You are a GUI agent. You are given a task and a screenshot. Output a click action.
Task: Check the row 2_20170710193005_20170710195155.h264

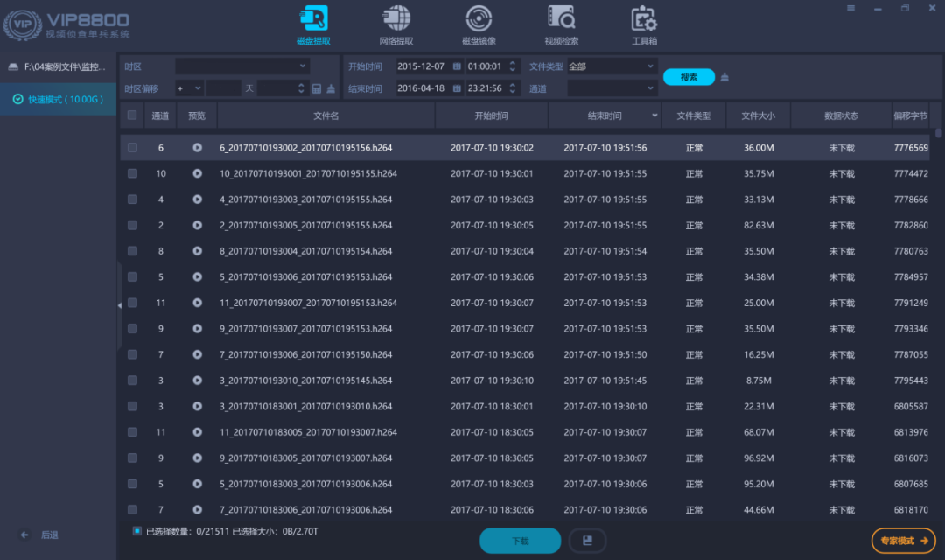(x=133, y=226)
